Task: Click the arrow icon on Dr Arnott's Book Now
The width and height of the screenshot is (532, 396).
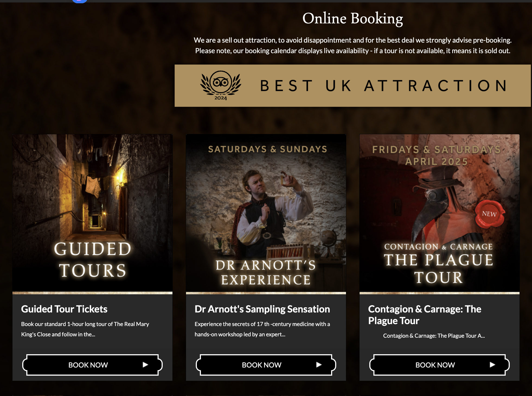Action: 319,365
